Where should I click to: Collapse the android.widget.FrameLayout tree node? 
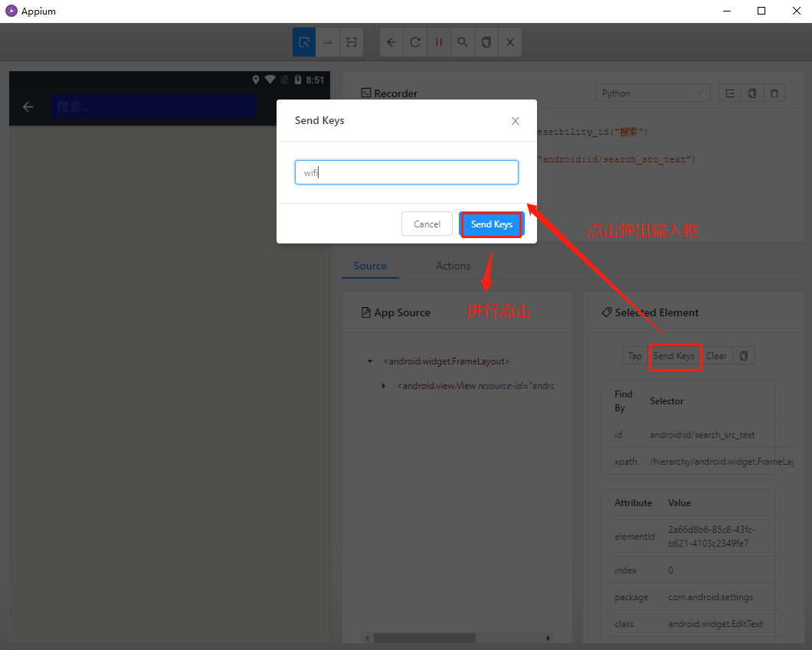coord(370,361)
